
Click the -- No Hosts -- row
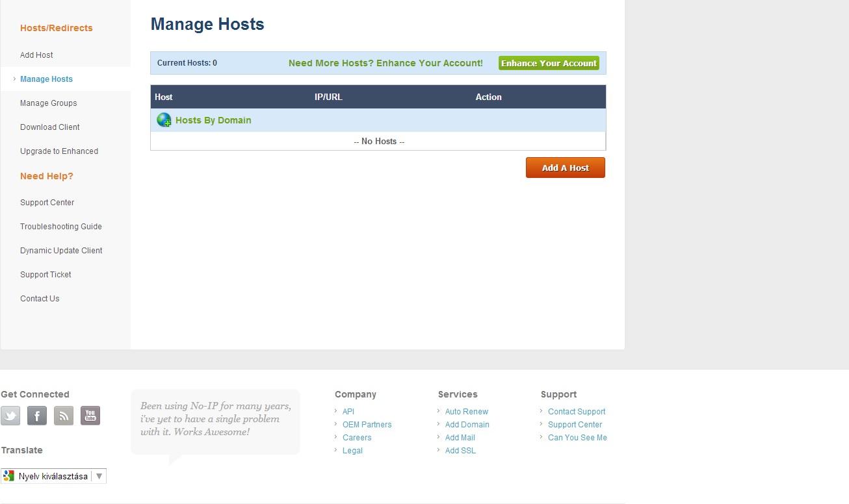pos(378,141)
